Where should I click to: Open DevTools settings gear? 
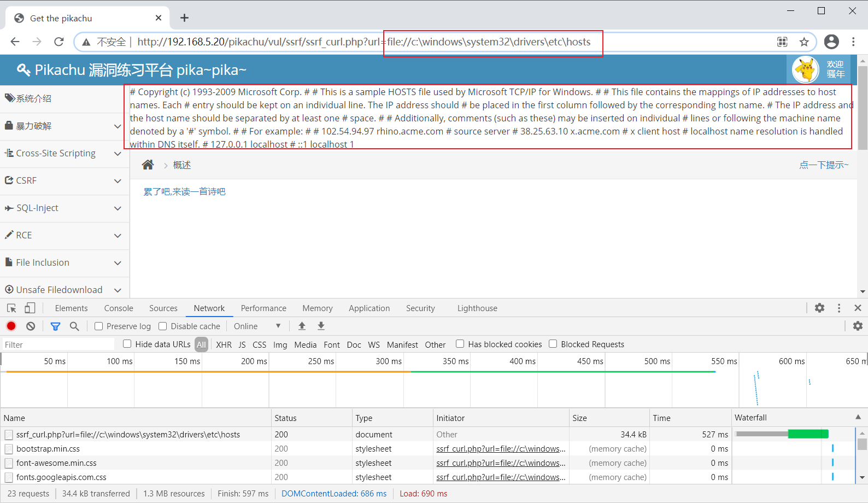(x=819, y=308)
